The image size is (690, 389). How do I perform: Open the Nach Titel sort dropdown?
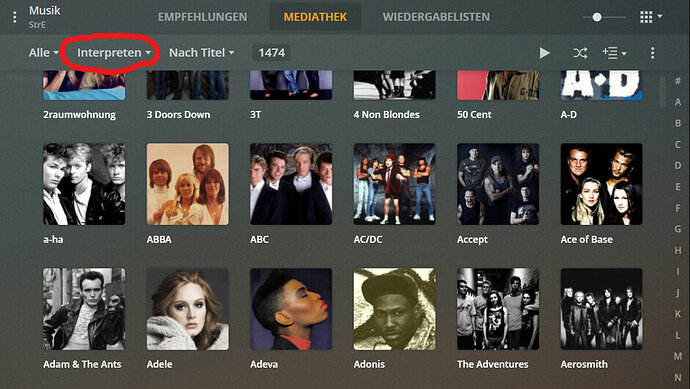(x=201, y=53)
